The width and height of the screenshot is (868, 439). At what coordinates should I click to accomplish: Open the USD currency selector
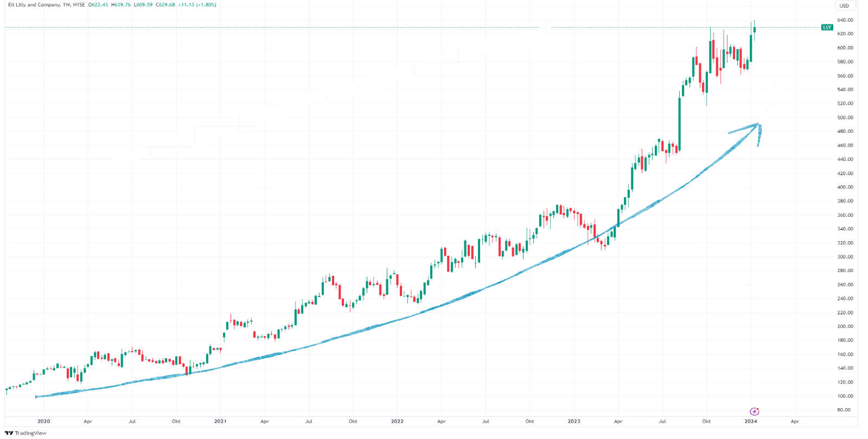[x=844, y=5]
